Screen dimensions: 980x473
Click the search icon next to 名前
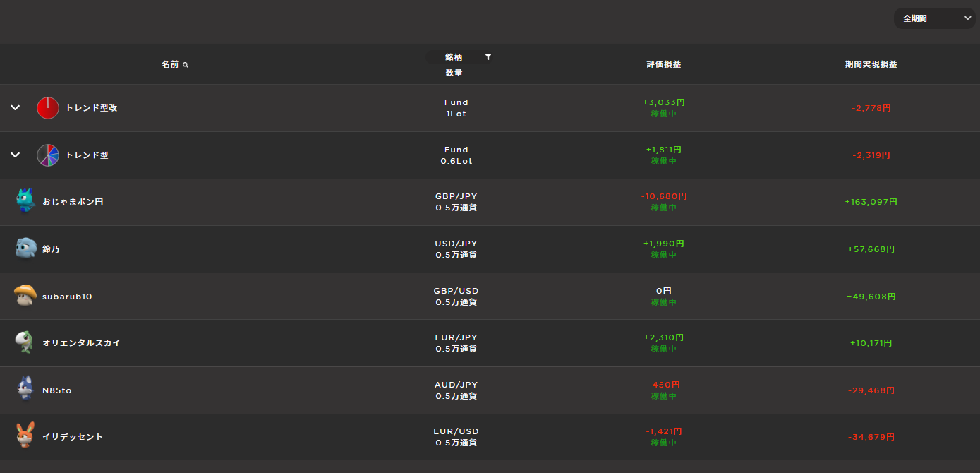click(186, 65)
